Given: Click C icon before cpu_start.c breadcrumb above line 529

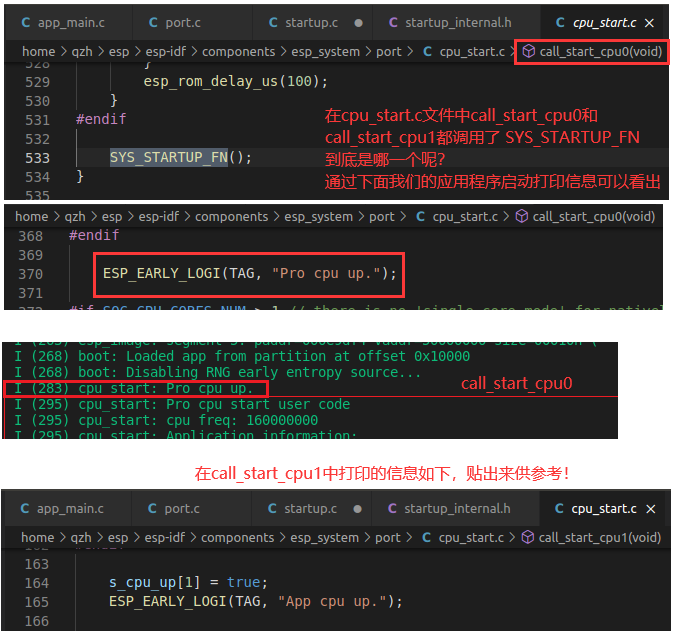Looking at the screenshot, I should [x=427, y=52].
